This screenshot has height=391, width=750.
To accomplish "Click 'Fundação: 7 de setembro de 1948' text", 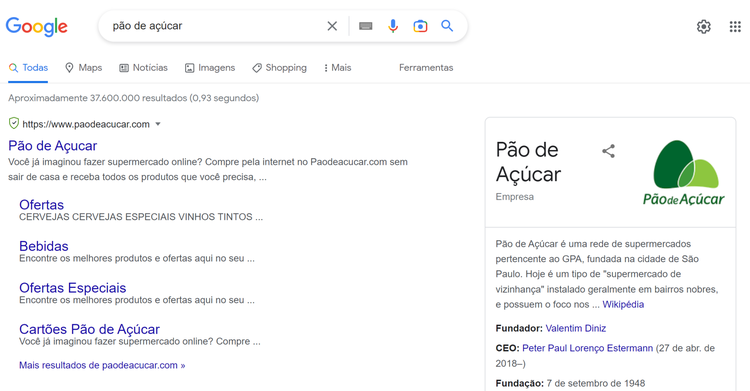I will click(570, 383).
